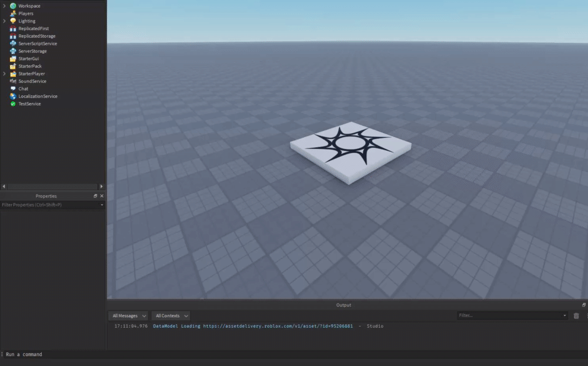Click the Studio source label in output
Screen dimensions: 588x366
[375, 326]
